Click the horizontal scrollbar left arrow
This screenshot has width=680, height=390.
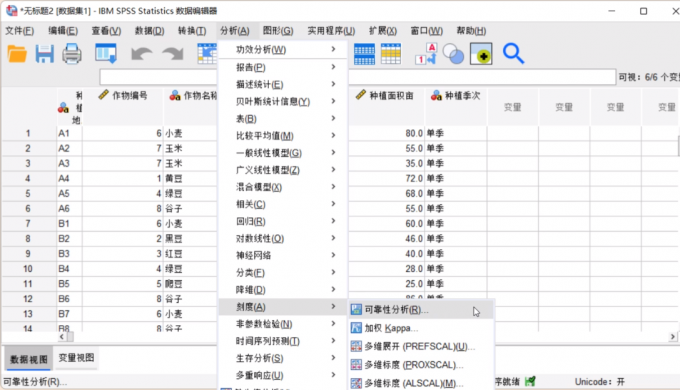coord(62,337)
